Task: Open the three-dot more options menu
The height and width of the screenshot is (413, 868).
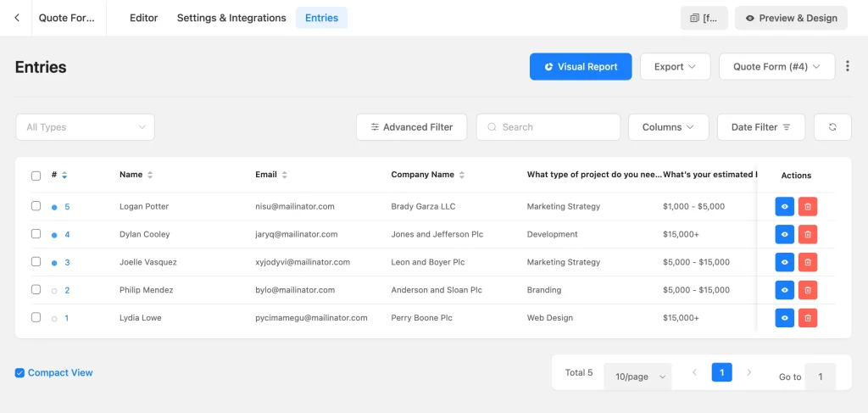Action: [847, 66]
